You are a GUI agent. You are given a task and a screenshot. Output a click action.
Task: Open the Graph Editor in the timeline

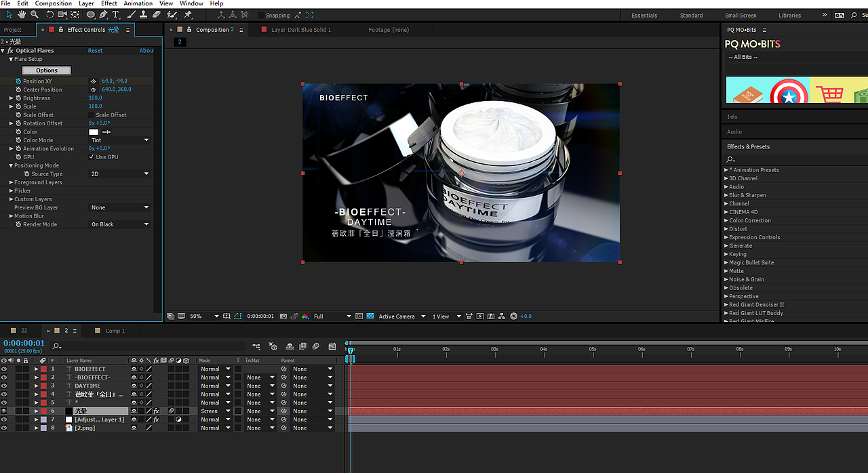[332, 346]
